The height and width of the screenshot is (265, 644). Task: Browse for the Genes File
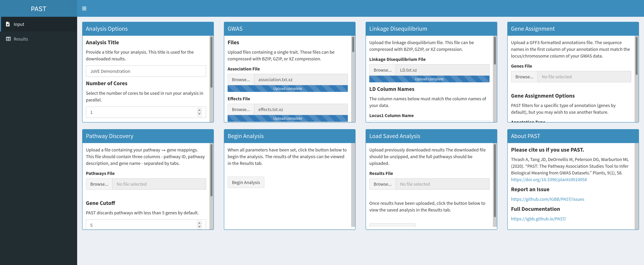(524, 77)
